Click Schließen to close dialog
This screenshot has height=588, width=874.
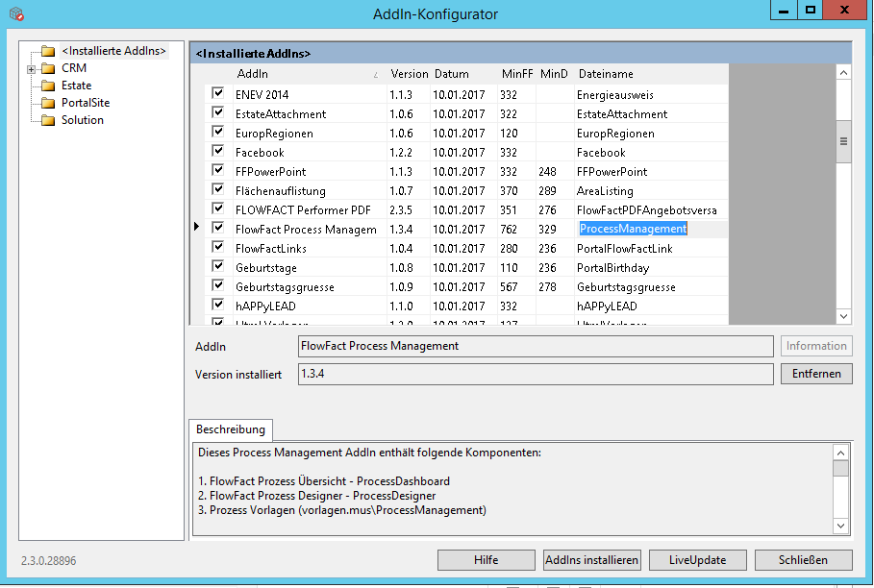tap(803, 560)
